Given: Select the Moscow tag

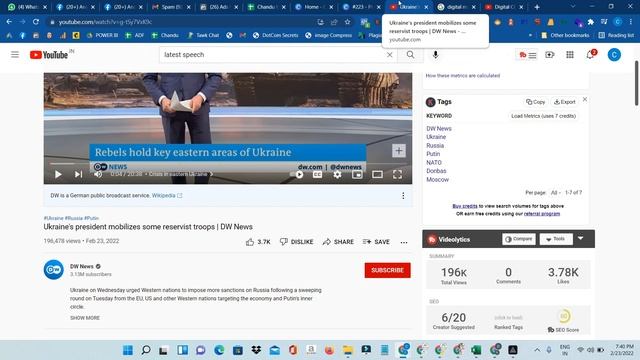Looking at the screenshot, I should click(438, 180).
